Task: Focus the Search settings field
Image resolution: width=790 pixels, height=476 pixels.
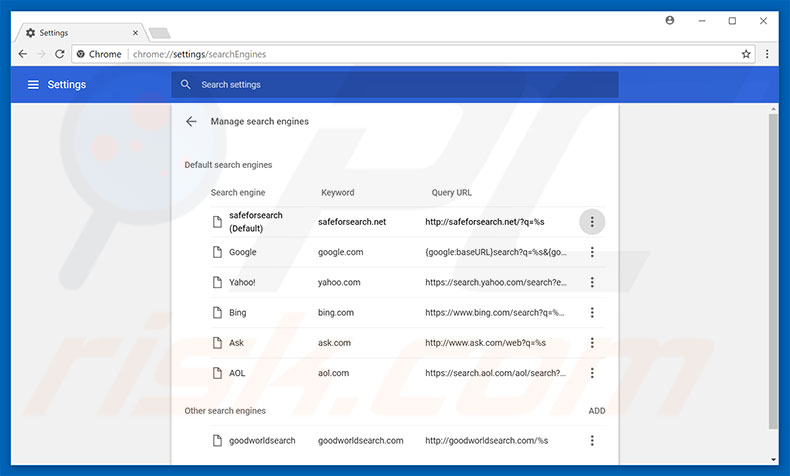Action: (x=395, y=85)
